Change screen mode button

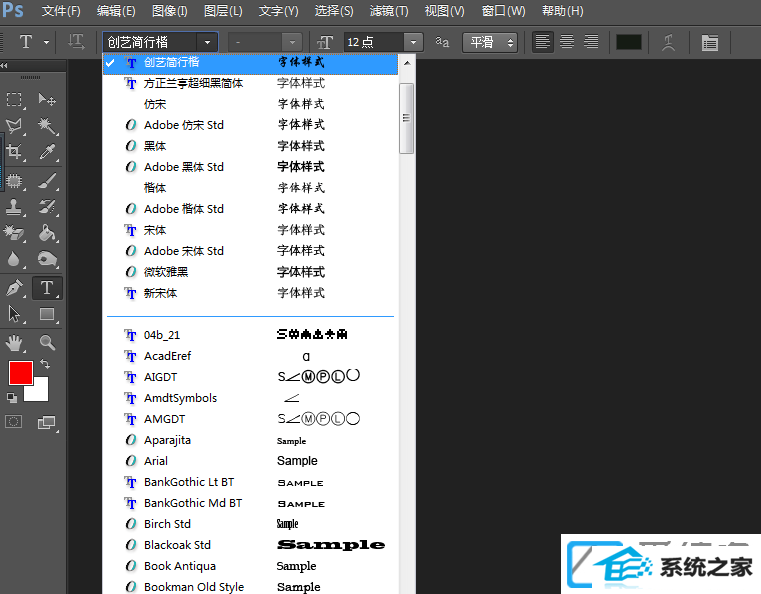[x=47, y=422]
